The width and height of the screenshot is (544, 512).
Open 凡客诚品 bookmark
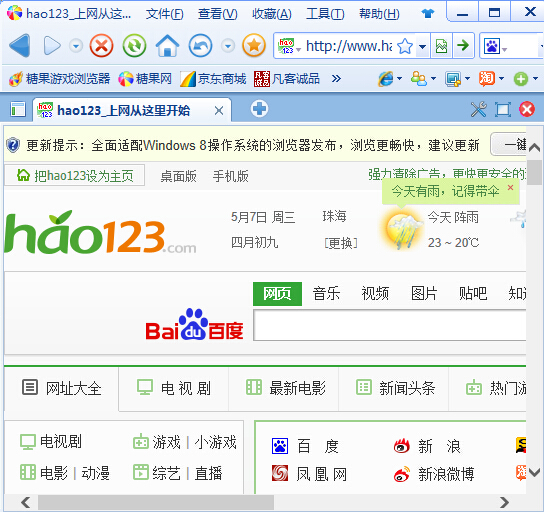pos(287,79)
